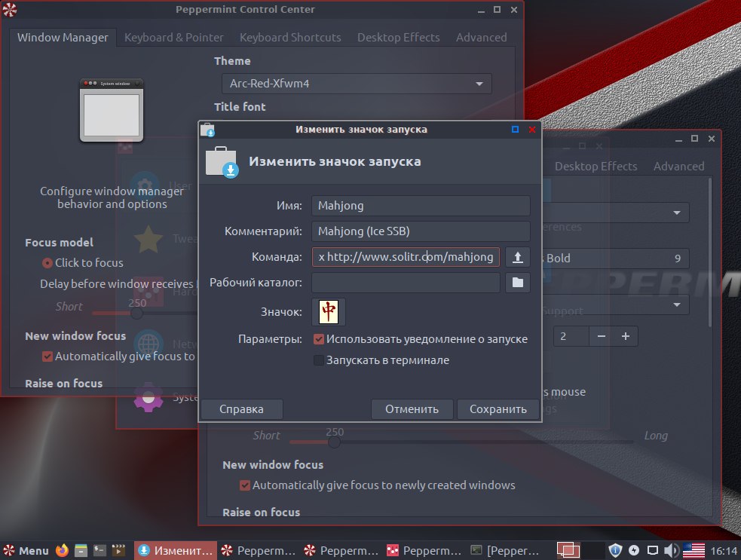This screenshot has height=560, width=741.
Task: Open the power manager tray icon
Action: (x=634, y=550)
